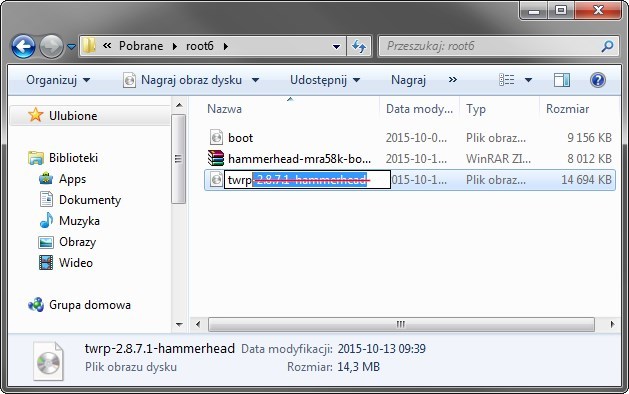This screenshot has height=394, width=629.
Task: Refresh the root6 folder view
Action: point(359,47)
